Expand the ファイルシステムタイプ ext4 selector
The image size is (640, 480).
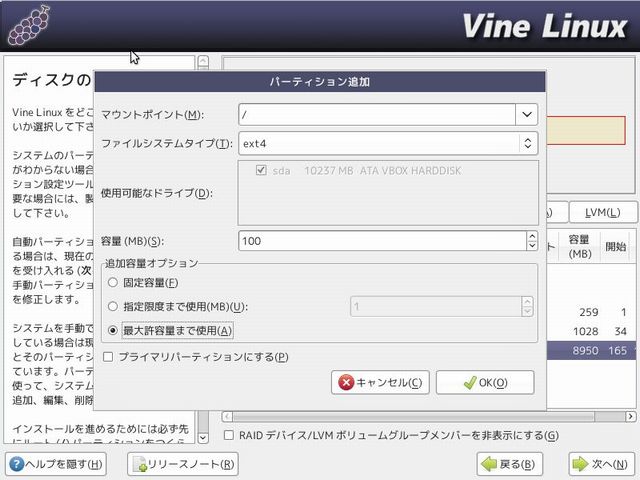pyautogui.click(x=527, y=144)
